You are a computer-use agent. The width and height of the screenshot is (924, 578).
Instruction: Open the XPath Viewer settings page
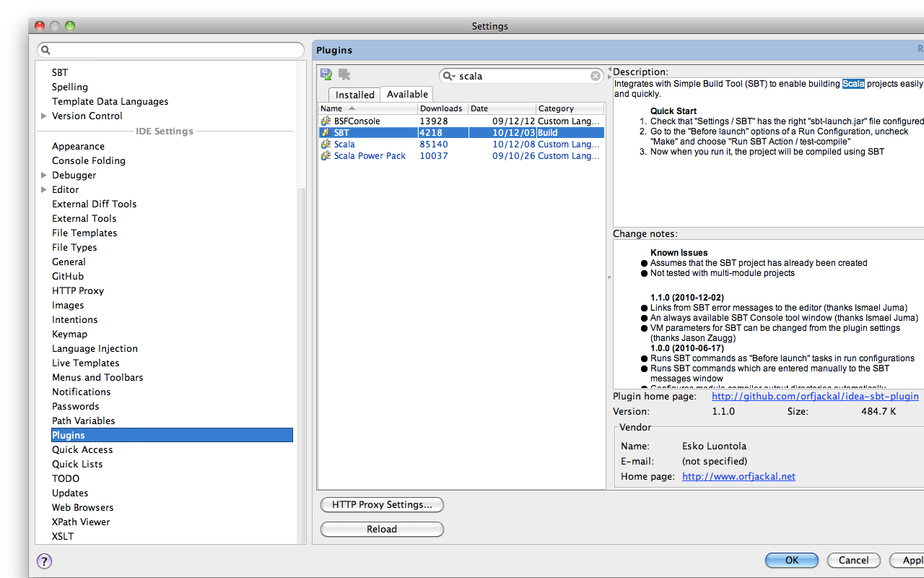pyautogui.click(x=81, y=522)
